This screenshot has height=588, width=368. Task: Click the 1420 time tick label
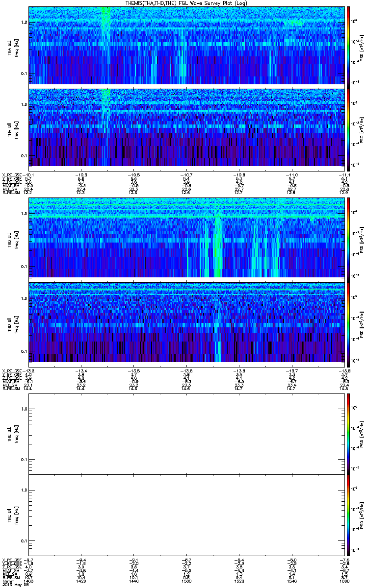point(81,581)
